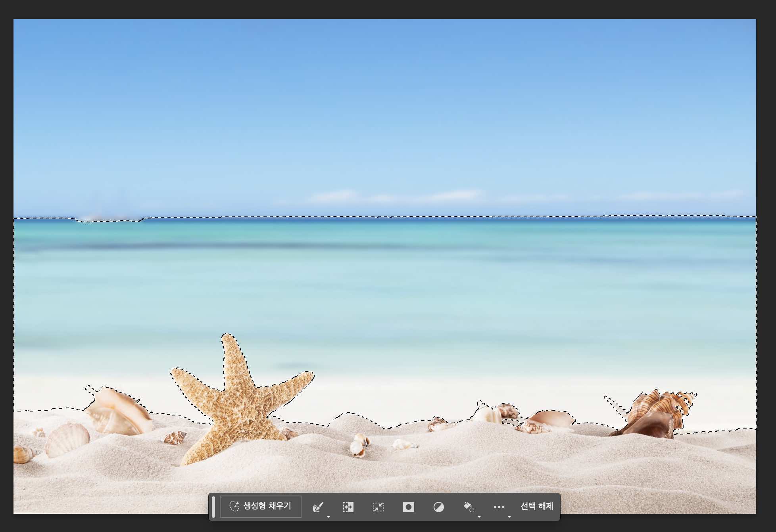Click the invert selection icon
The image size is (776, 532).
[348, 507]
